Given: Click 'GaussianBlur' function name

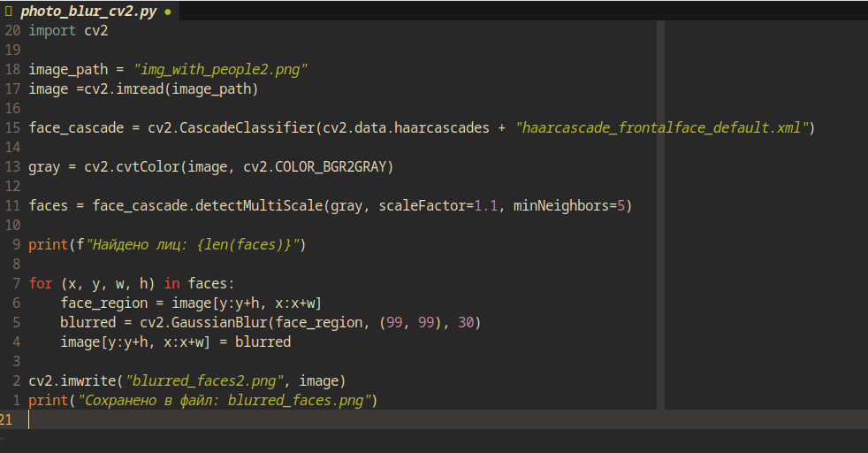Looking at the screenshot, I should (219, 322).
